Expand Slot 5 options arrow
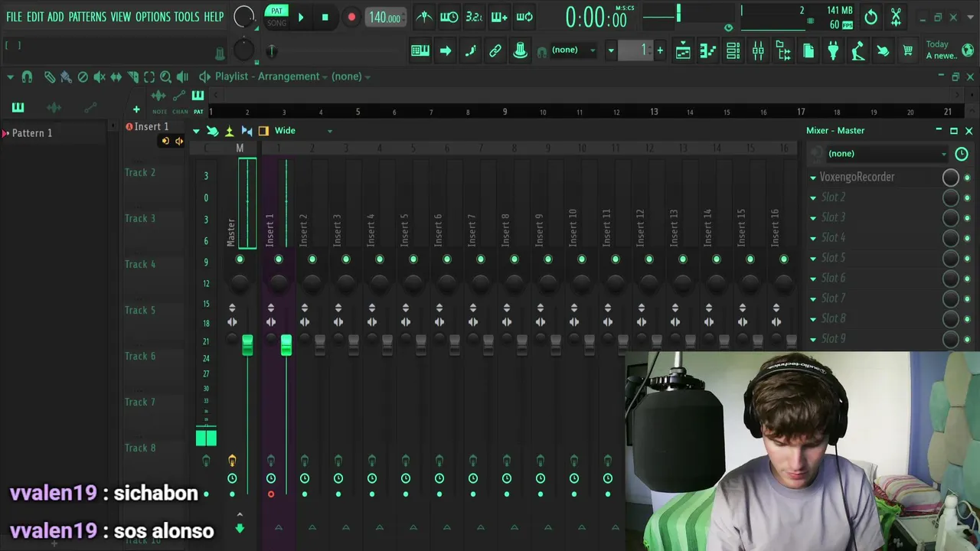The image size is (980, 551). click(x=813, y=259)
